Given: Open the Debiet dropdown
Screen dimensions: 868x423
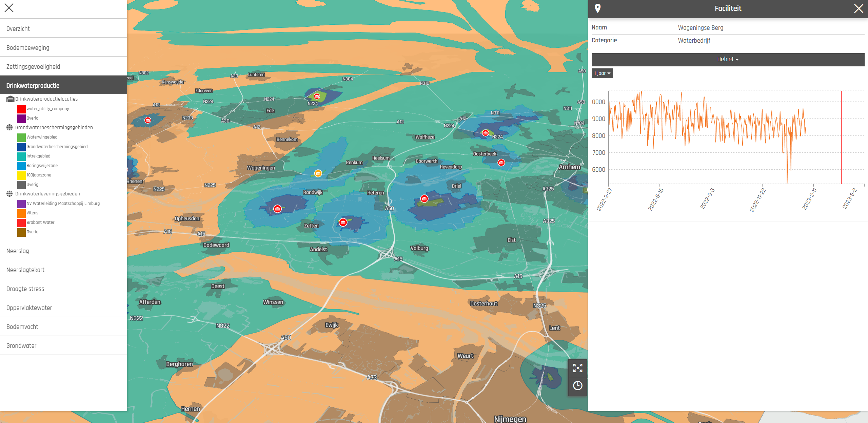Looking at the screenshot, I should [728, 59].
